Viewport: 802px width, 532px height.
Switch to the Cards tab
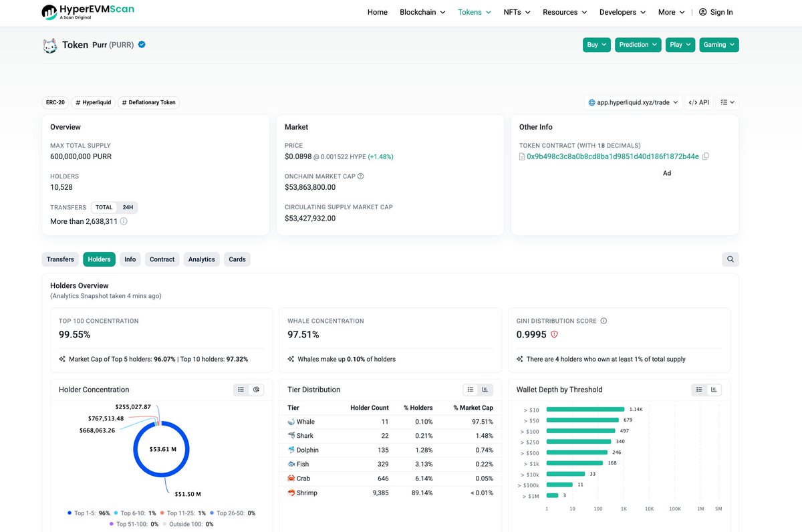(x=237, y=259)
